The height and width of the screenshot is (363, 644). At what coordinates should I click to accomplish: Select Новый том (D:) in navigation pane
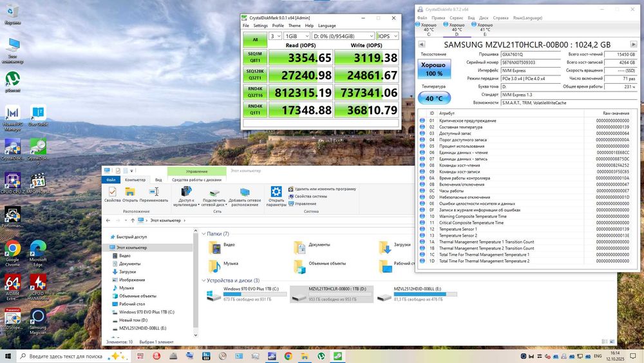point(133,320)
